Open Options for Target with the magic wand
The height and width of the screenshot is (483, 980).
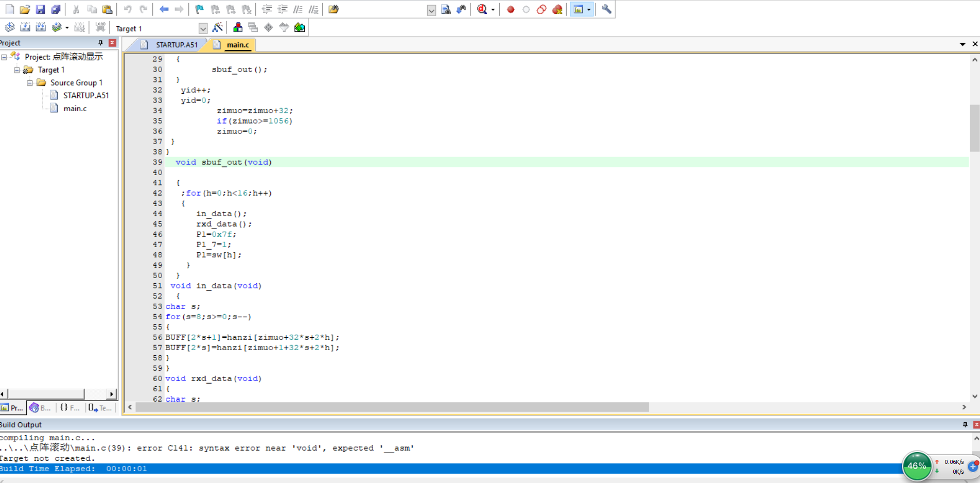tap(218, 27)
